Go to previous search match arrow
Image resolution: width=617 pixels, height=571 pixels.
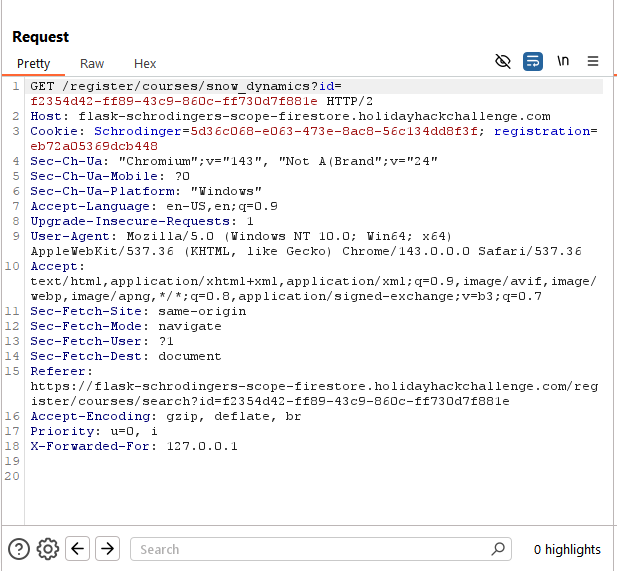pyautogui.click(x=78, y=548)
